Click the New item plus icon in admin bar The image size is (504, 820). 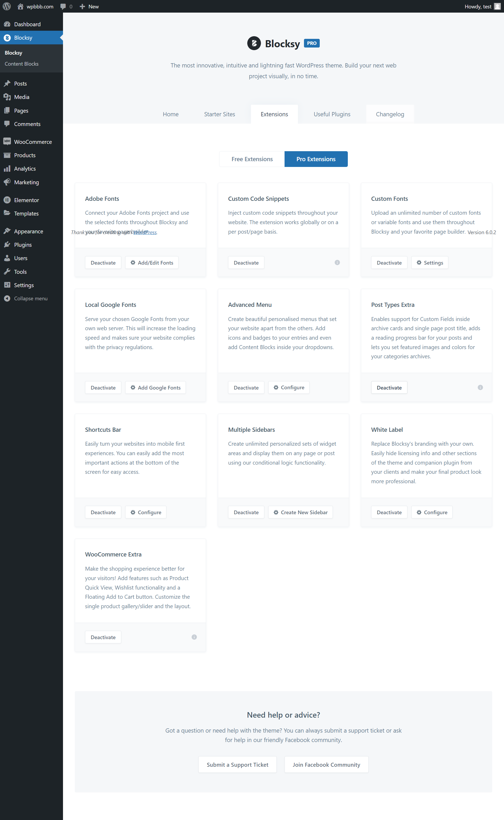tap(82, 6)
